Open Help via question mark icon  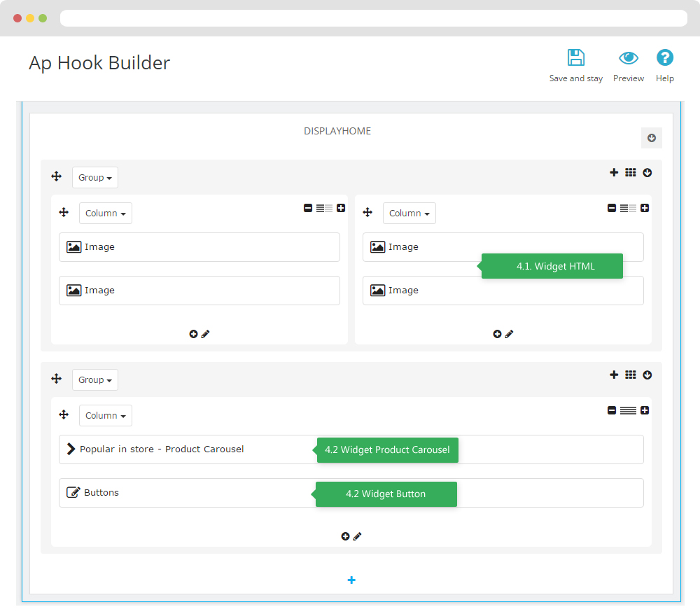[x=665, y=57]
